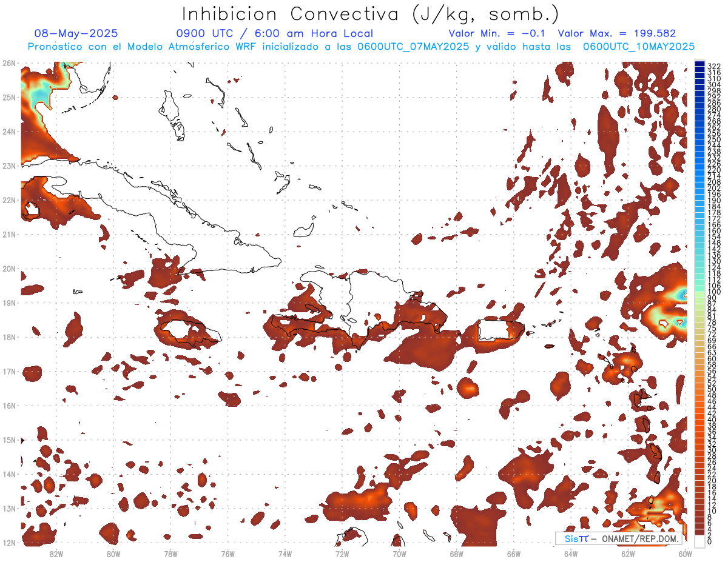Click the 13N latitude label

tap(9, 509)
